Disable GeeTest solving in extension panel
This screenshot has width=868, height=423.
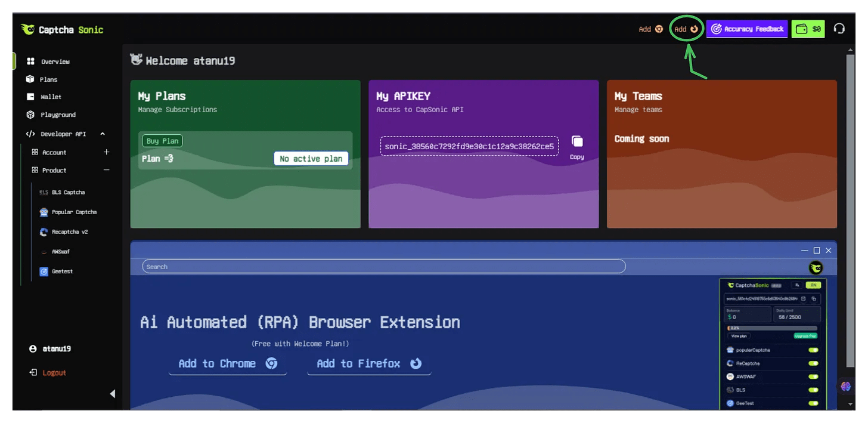(x=813, y=403)
